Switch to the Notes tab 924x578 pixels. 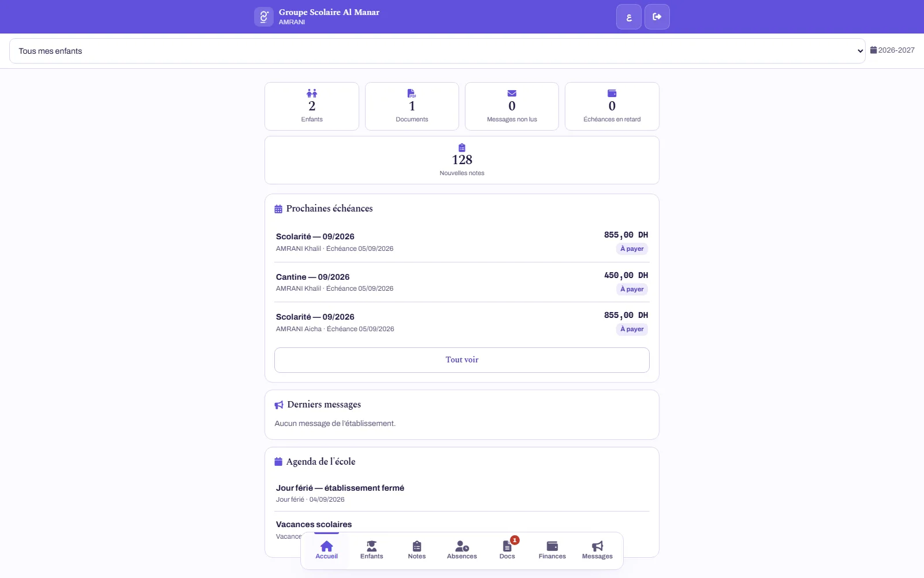(417, 550)
